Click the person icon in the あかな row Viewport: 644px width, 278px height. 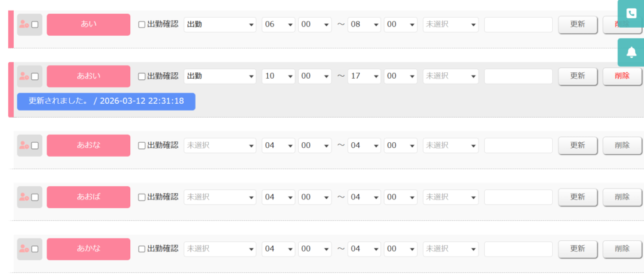[25, 249]
